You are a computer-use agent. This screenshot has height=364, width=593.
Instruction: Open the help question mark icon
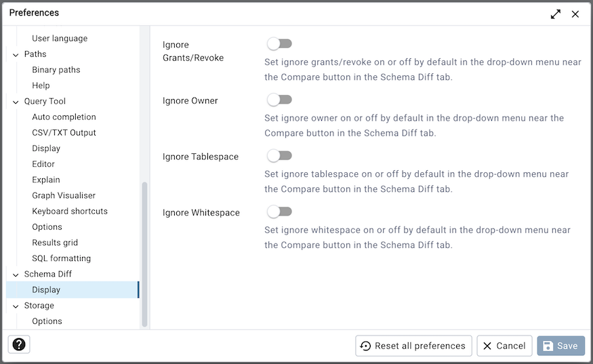tap(19, 345)
